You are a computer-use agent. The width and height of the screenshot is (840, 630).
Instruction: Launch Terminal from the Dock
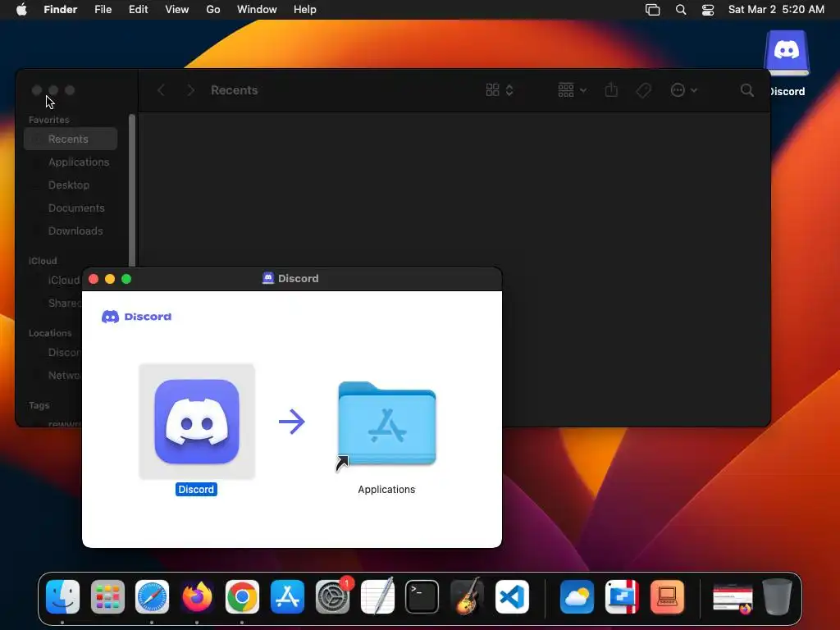click(422, 597)
